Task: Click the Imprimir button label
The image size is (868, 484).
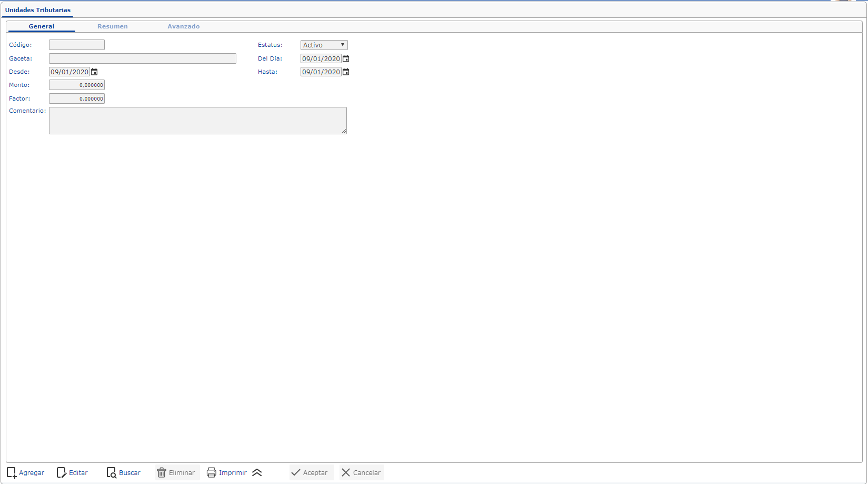Action: (233, 473)
